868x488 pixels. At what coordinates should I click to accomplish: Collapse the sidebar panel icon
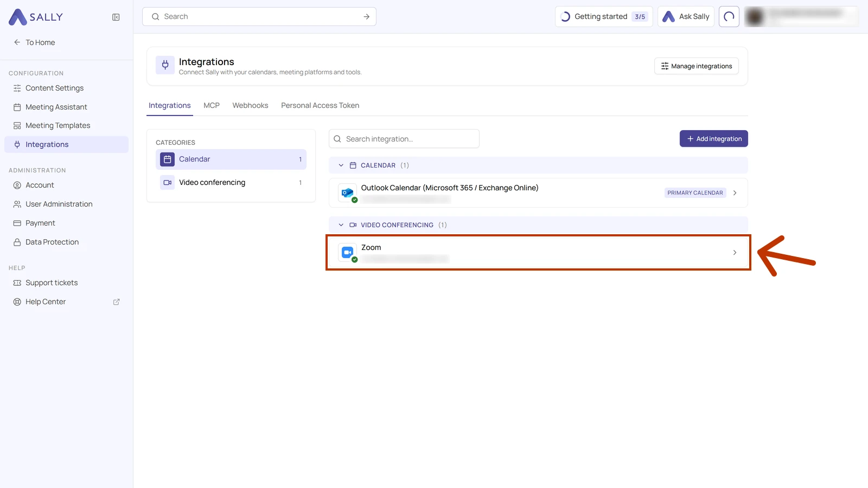tap(116, 17)
